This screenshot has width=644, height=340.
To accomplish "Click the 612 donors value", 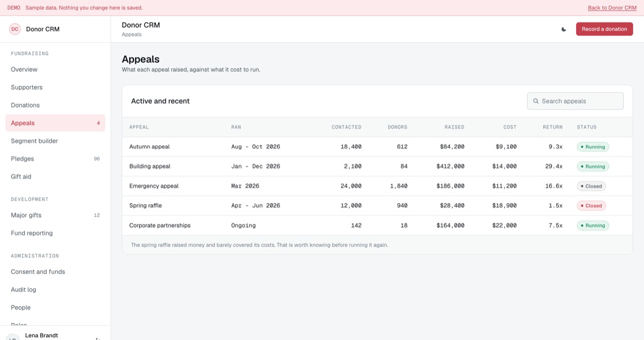I will coord(402,147).
